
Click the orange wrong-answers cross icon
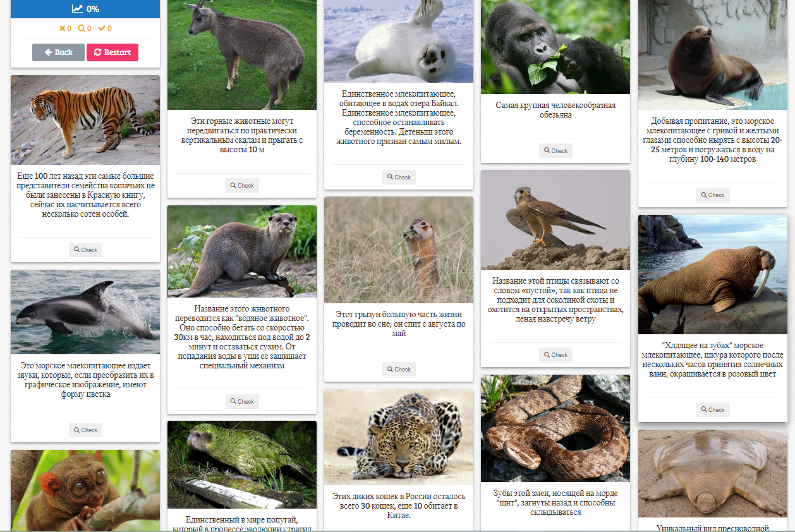62,28
